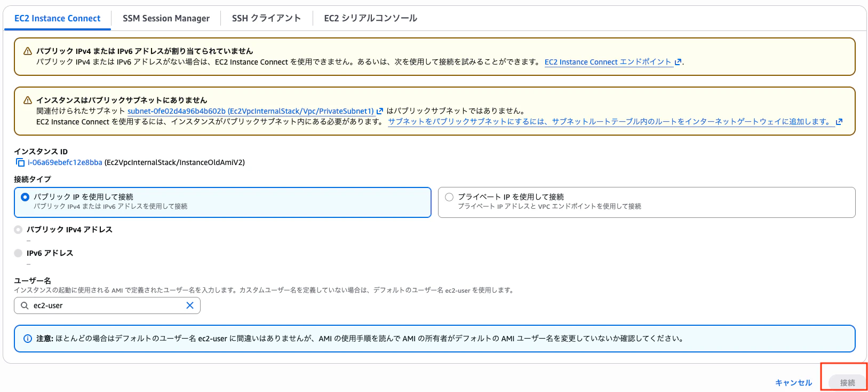Go to the EC2 シリアルコンソール tab
Screen dimensions: 868x392
pos(370,18)
